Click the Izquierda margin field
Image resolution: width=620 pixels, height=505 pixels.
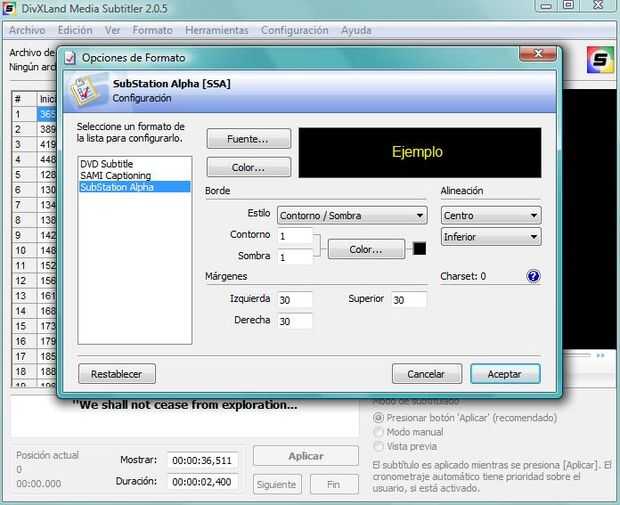[295, 300]
